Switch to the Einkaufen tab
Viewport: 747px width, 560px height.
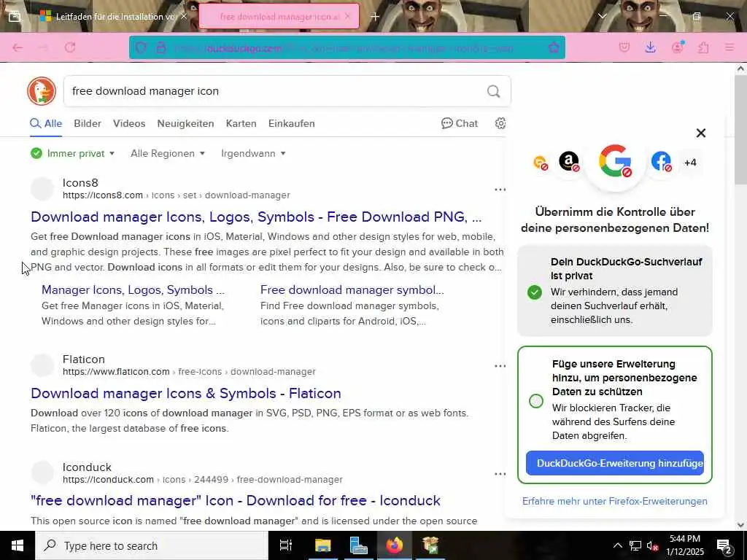coord(292,123)
